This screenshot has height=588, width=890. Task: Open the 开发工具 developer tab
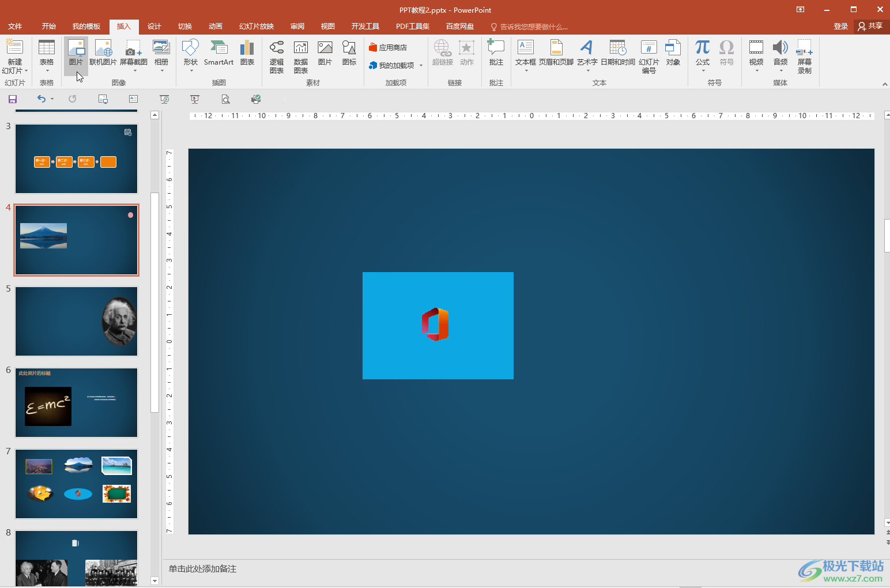(365, 27)
